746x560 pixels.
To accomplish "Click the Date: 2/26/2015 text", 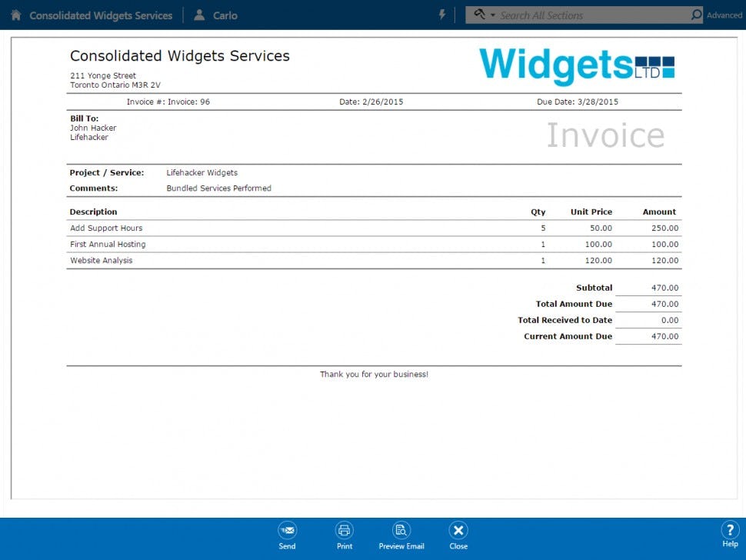I will point(371,102).
